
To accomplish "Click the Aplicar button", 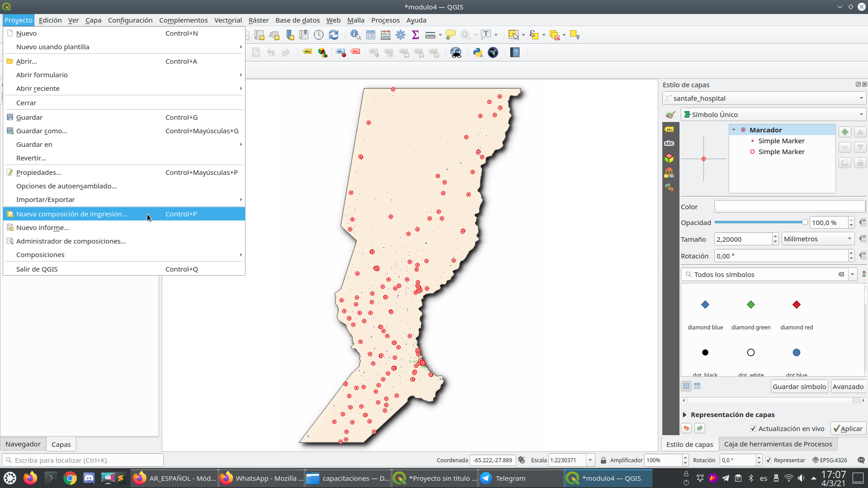I will click(x=848, y=429).
